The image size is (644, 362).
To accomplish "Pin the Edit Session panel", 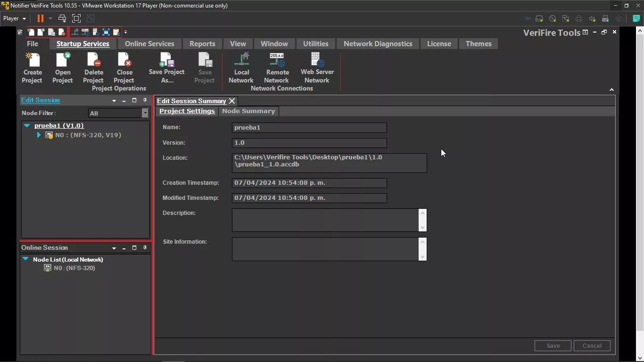I will click(145, 100).
